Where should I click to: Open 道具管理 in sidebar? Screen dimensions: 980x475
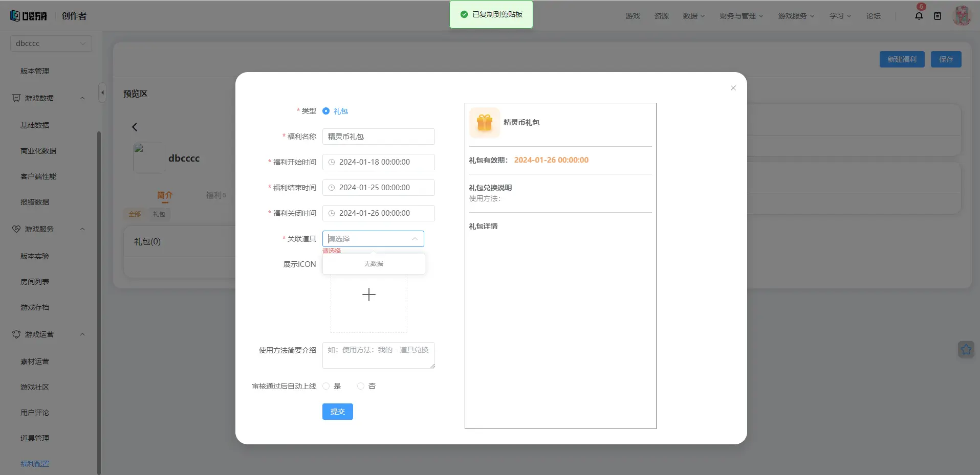(35, 438)
